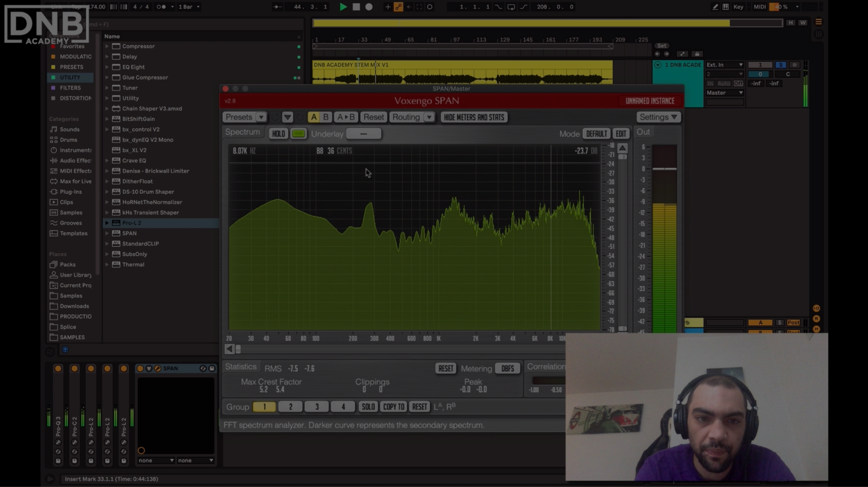Screen dimensions: 868x487
Task: Toggle the spectrum HOLD button
Action: (278, 134)
